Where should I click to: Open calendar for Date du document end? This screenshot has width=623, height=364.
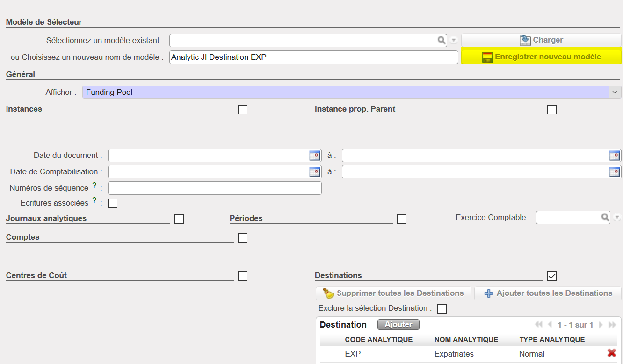point(614,156)
